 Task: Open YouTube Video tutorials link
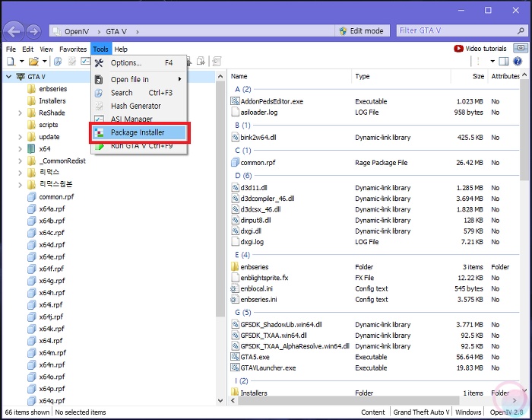[480, 49]
